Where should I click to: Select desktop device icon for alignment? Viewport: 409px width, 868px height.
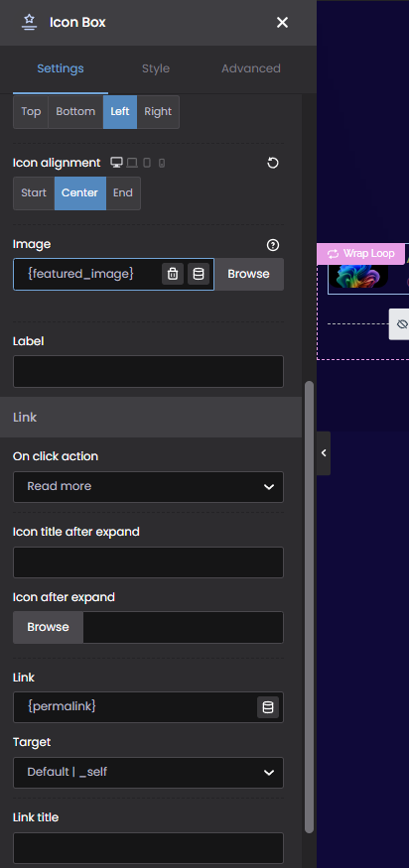pyautogui.click(x=116, y=163)
